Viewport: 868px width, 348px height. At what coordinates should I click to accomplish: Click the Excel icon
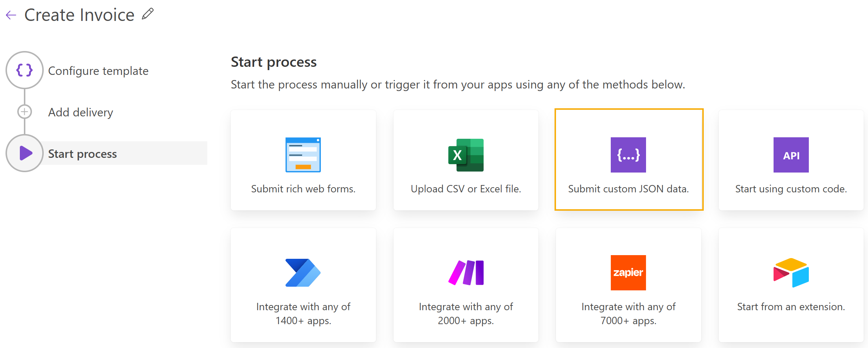466,155
